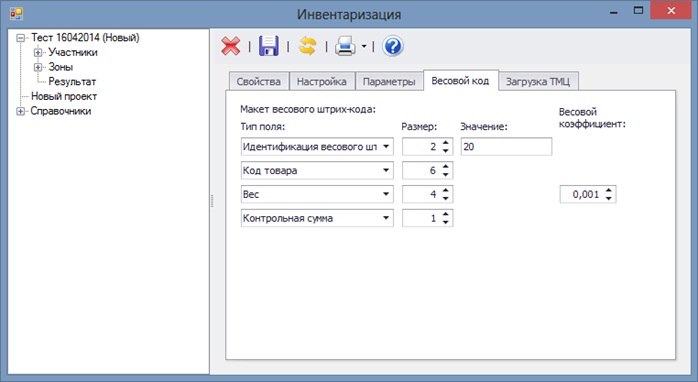Open the Идентификация весового field type dropdown
This screenshot has height=382, width=698.
386,146
